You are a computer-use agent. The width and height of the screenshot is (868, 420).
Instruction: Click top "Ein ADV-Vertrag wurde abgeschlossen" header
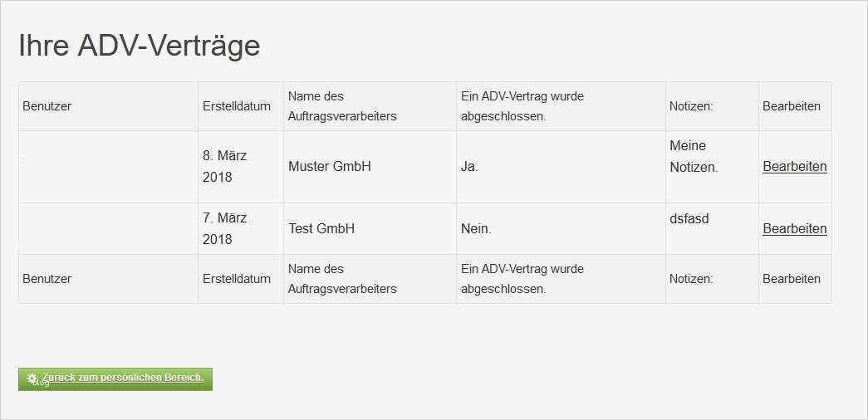pyautogui.click(x=522, y=106)
